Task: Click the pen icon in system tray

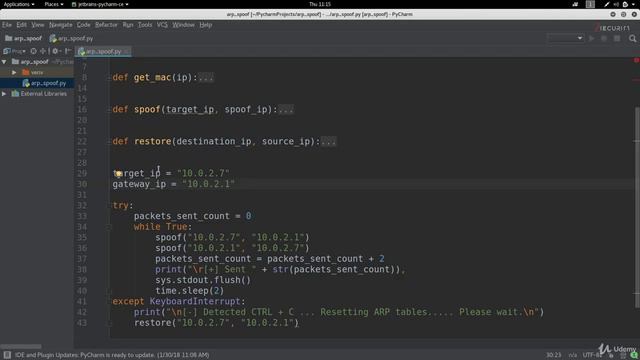Action: [x=607, y=4]
